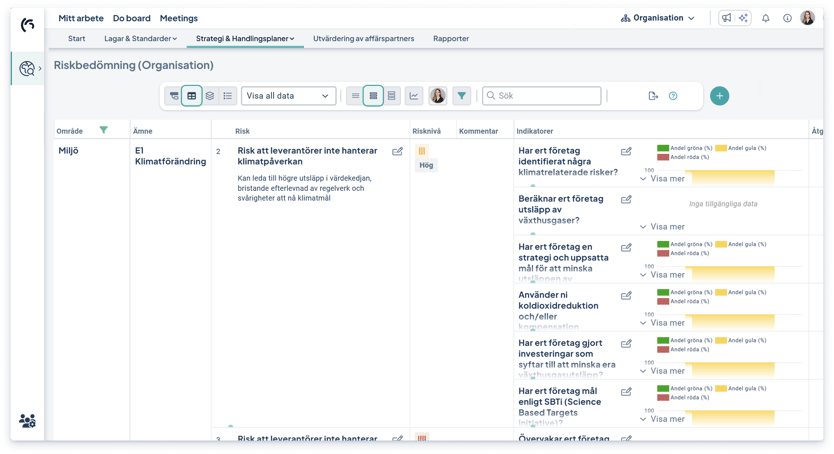Click the green plus add button
Viewport: 834px width, 454px height.
(x=719, y=96)
